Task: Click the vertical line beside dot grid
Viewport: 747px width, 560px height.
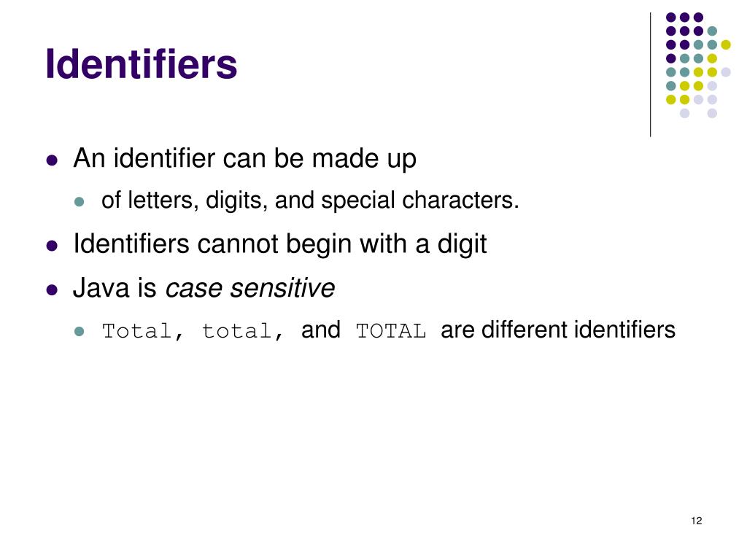Action: point(650,75)
